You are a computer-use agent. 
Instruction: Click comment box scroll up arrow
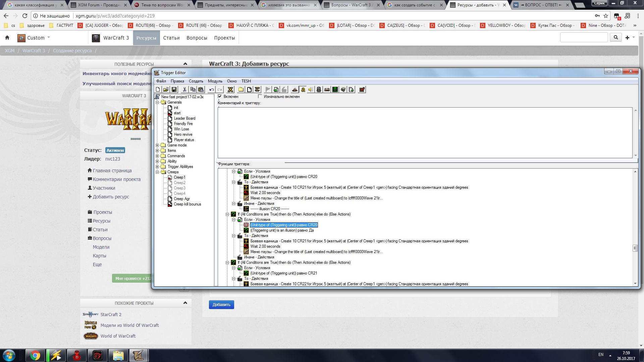pos(635,110)
